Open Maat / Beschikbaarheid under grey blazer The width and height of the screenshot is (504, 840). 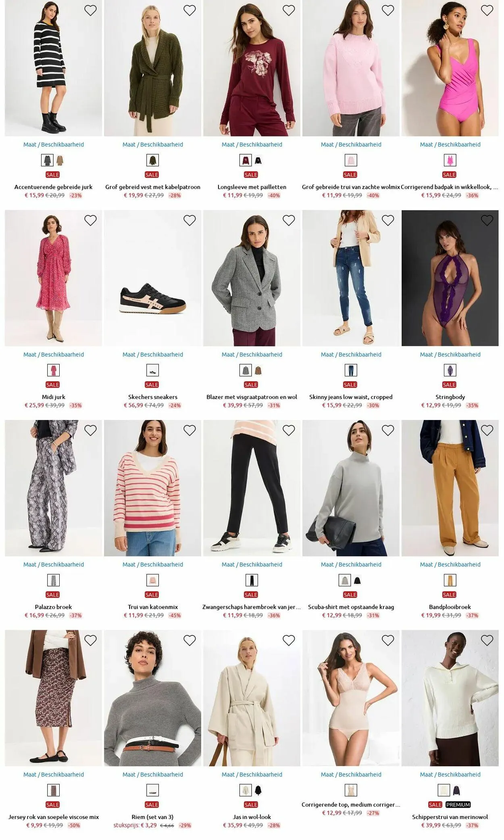click(252, 355)
